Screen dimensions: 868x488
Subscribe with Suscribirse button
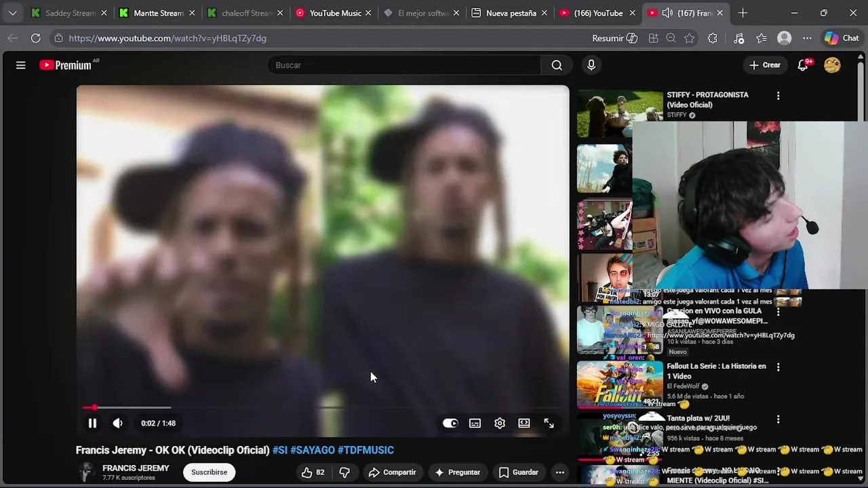[x=209, y=472]
